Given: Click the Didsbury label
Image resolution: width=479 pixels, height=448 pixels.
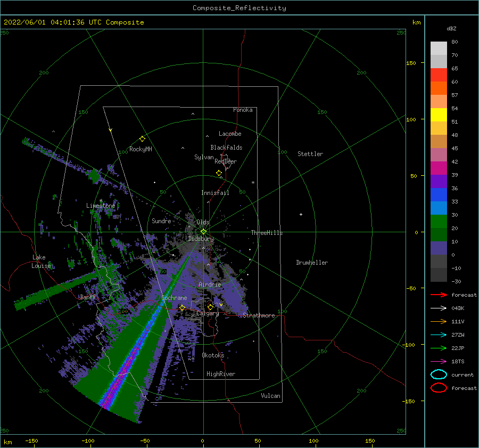Looking at the screenshot, I should point(201,239).
